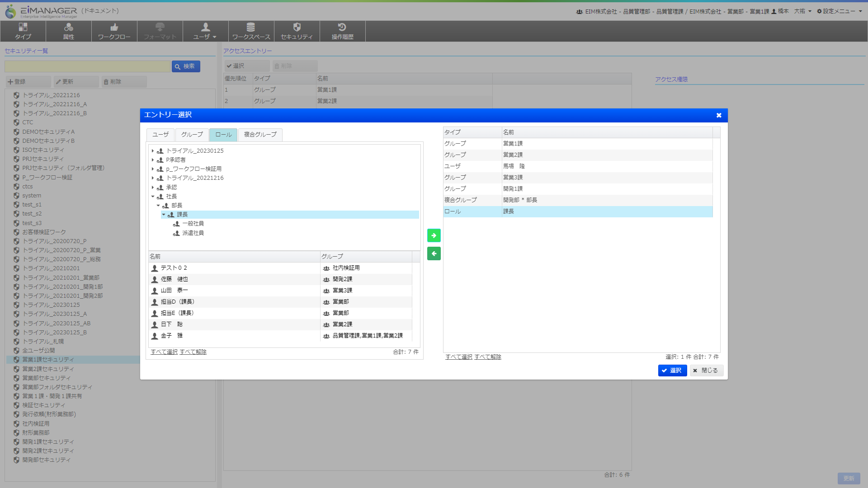Open the 設定メニュー dropdown
Screen dimensions: 868x488
(x=840, y=11)
